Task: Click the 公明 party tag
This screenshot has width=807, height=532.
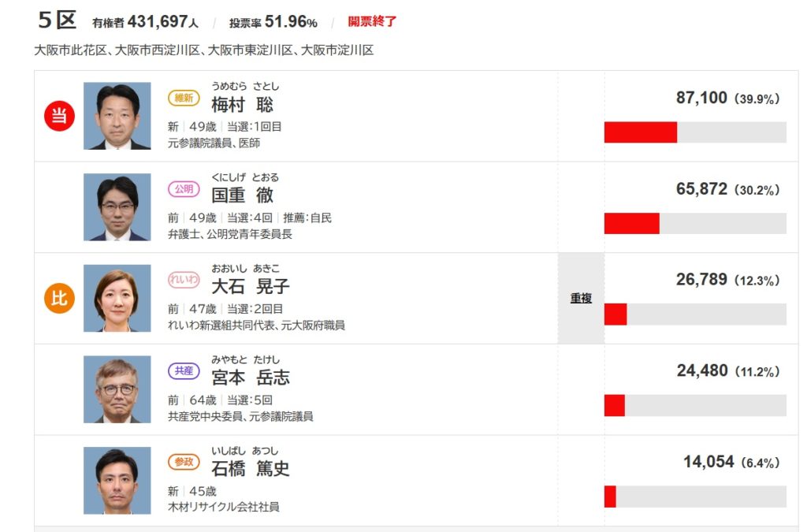Action: (x=184, y=189)
